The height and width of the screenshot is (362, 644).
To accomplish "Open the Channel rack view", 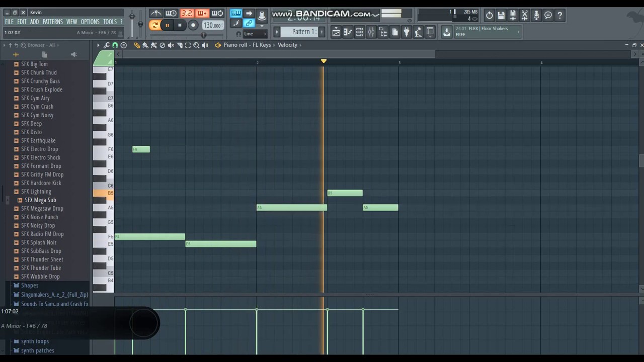I will point(360,32).
